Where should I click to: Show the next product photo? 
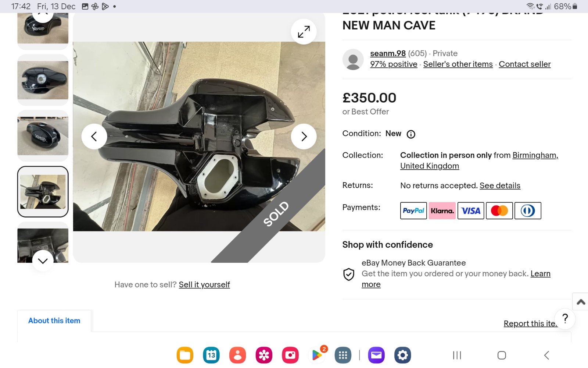(304, 137)
